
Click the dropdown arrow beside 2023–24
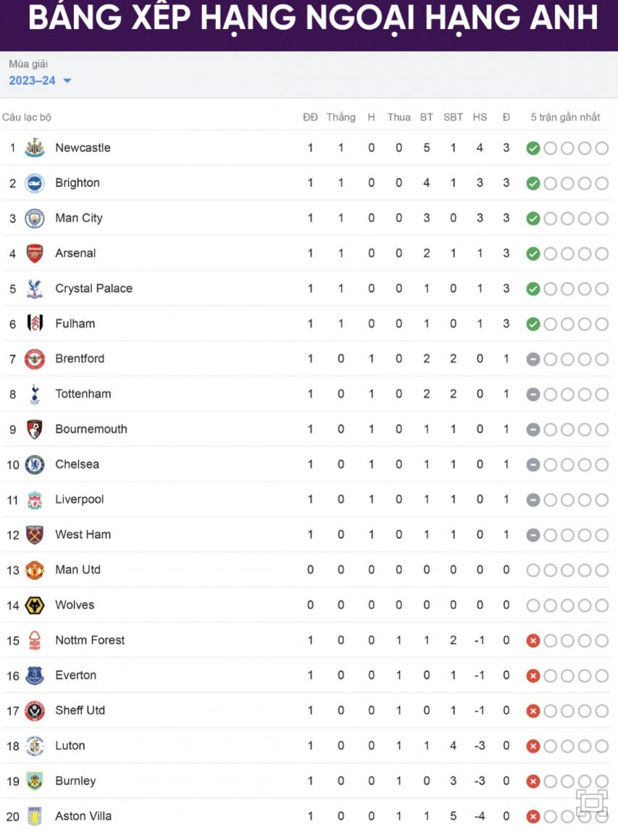coord(67,81)
